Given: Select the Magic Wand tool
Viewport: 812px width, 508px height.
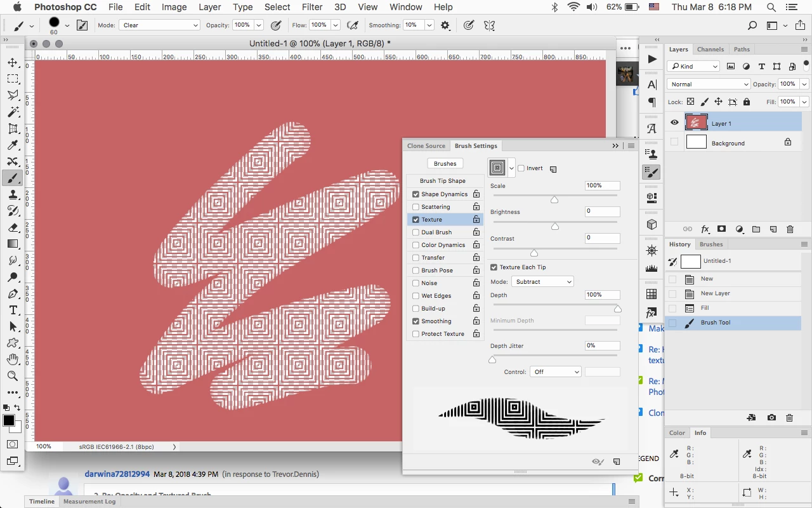Looking at the screenshot, I should 13,112.
